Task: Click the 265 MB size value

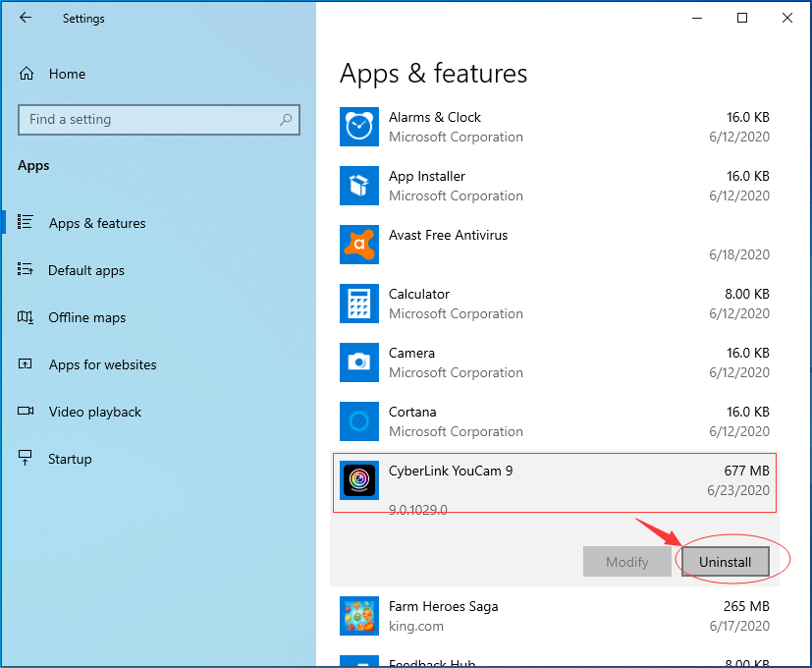Action: click(x=746, y=606)
